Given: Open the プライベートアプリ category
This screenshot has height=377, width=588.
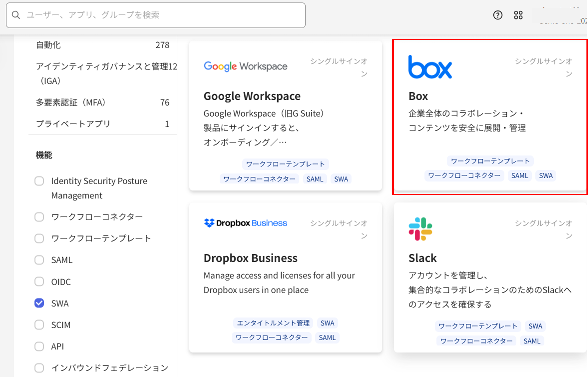Looking at the screenshot, I should click(x=73, y=124).
